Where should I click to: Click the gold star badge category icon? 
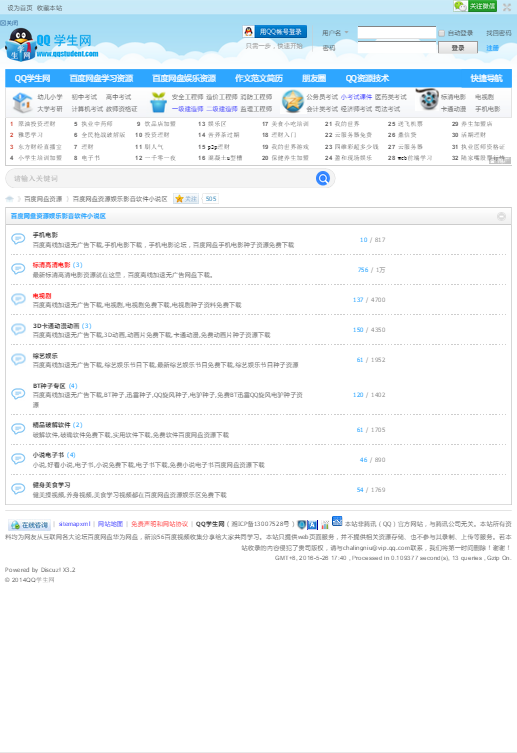tap(292, 102)
